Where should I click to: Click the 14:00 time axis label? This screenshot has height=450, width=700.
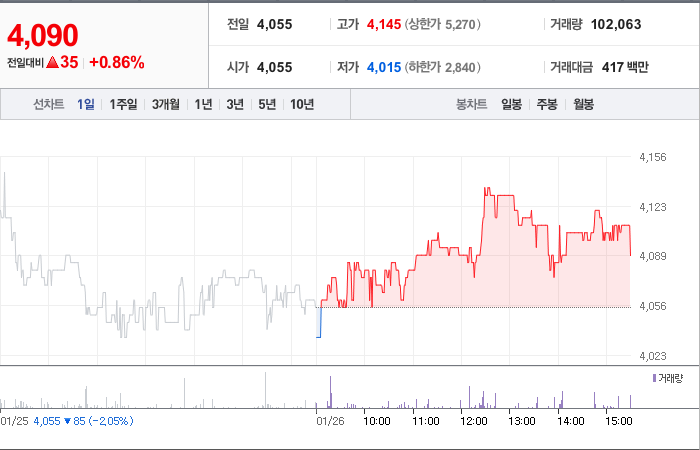[571, 421]
